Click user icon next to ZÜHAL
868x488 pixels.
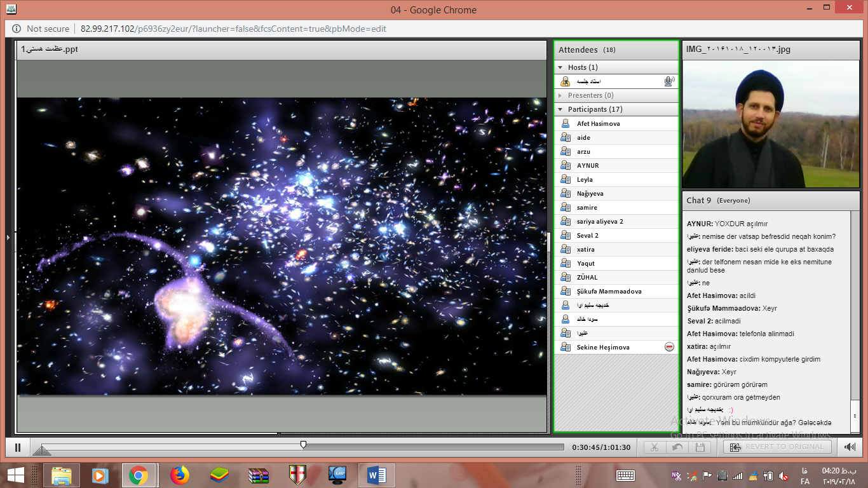(566, 278)
